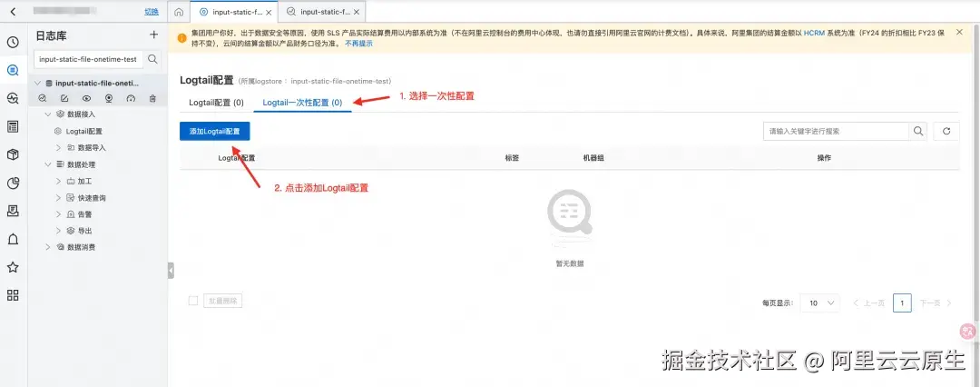
Task: Click the eye preview icon under logstore
Action: tap(87, 98)
